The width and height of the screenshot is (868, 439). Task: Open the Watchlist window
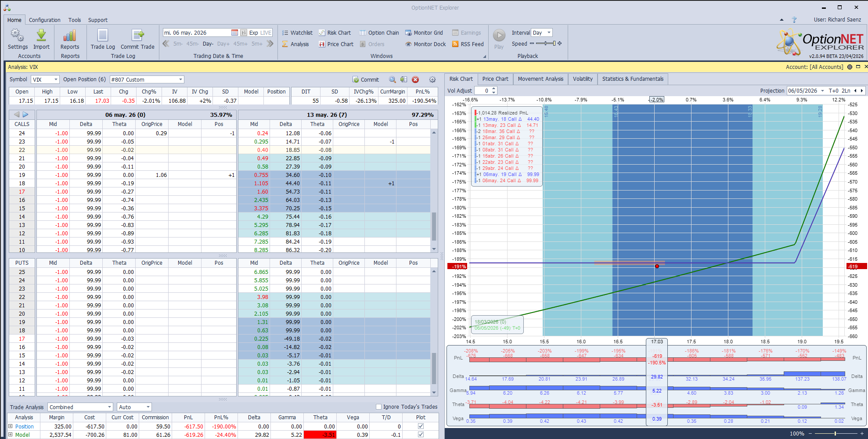297,32
